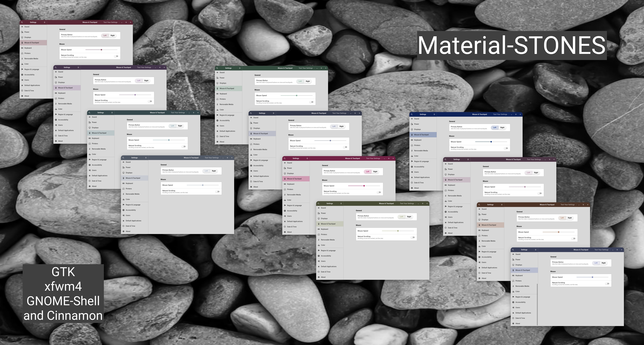
Task: Click Test Your Settings in the green window
Action: point(306,68)
